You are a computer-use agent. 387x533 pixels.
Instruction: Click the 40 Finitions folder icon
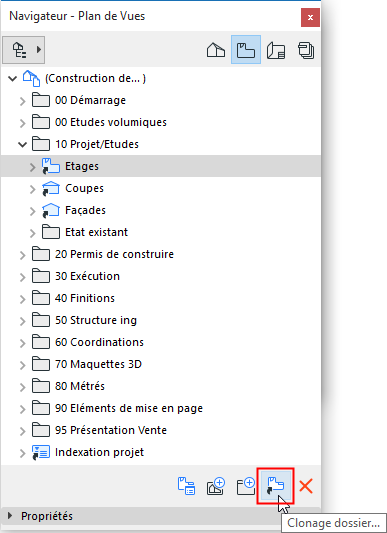pyautogui.click(x=41, y=298)
